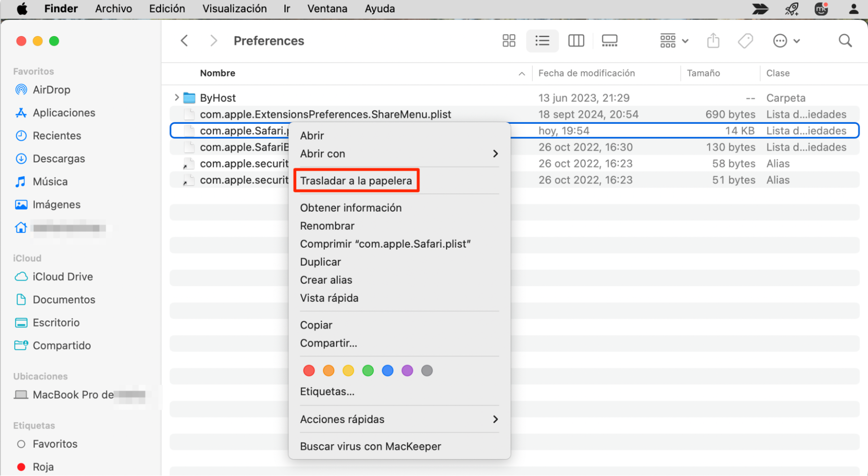
Task: Open Imágenes in the sidebar
Action: [x=48, y=205]
